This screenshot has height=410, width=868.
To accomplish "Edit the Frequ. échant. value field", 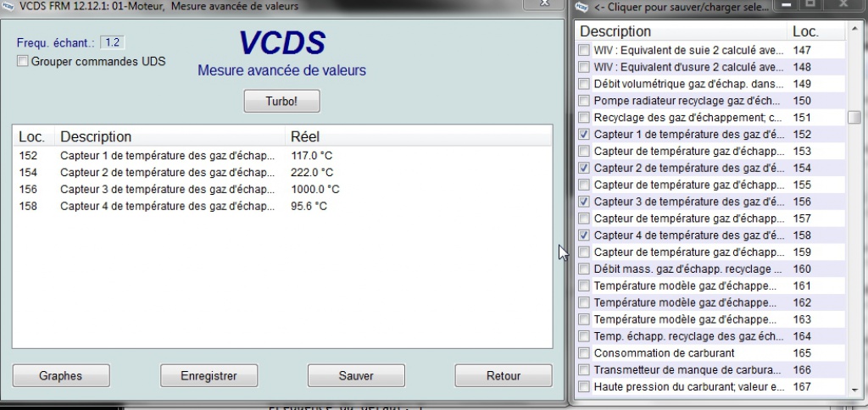I will (113, 42).
